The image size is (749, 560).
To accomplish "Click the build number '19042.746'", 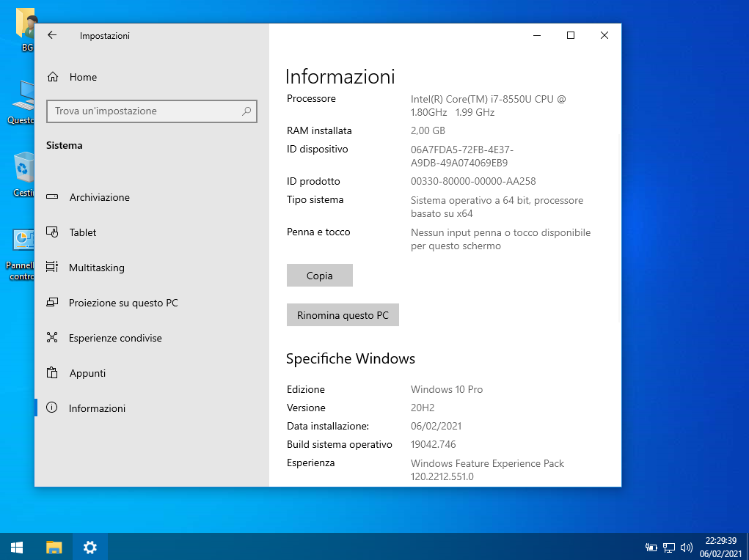I will click(434, 444).
